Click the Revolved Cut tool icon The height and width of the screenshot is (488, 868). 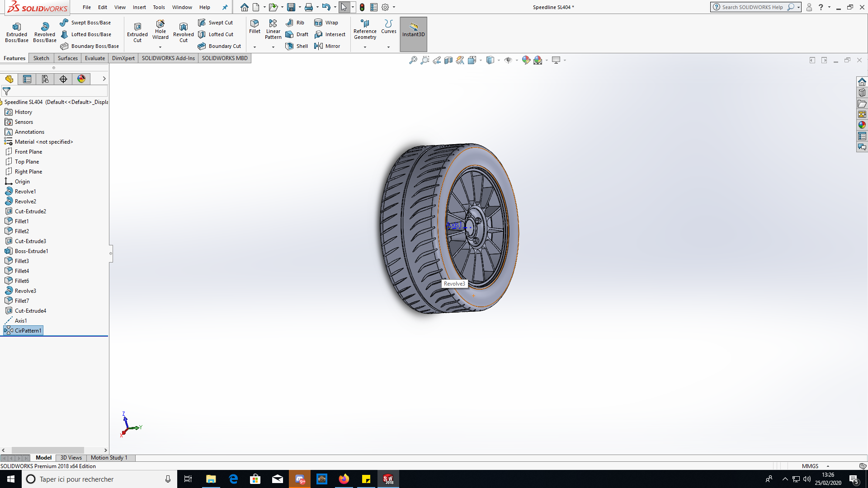tap(183, 32)
